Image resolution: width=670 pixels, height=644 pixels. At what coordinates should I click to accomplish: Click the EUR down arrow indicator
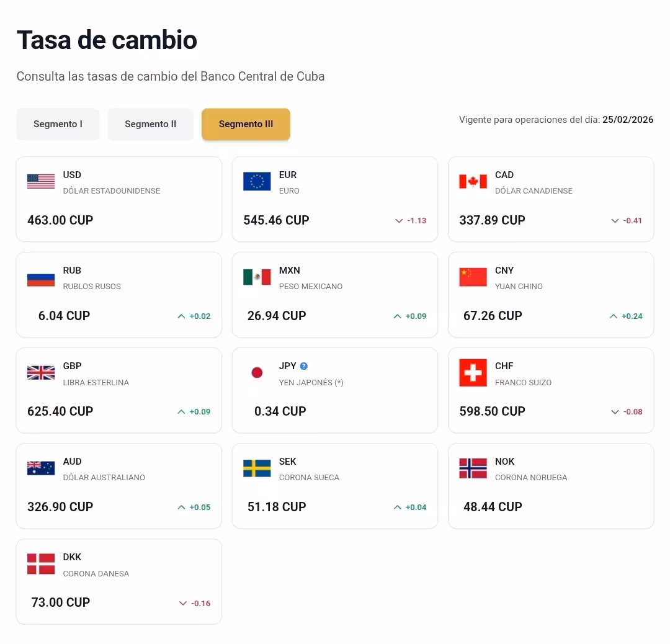pyautogui.click(x=399, y=221)
